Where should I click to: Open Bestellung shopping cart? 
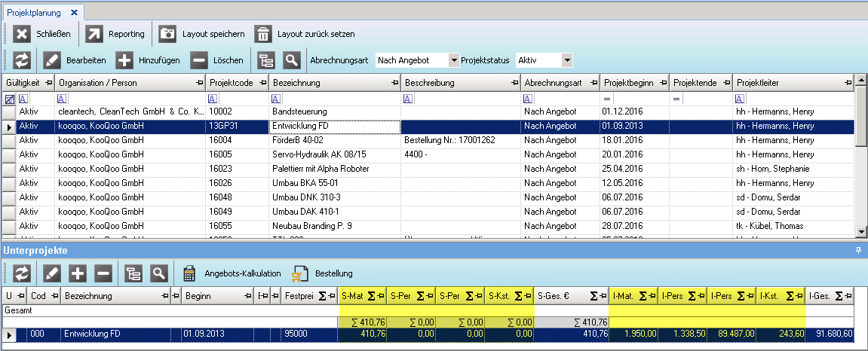click(x=301, y=273)
